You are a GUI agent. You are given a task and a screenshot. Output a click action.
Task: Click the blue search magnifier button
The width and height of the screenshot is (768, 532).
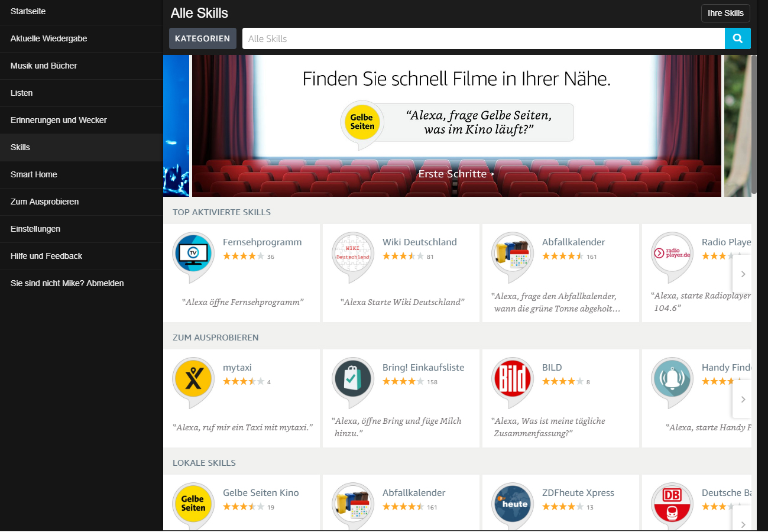(x=738, y=38)
